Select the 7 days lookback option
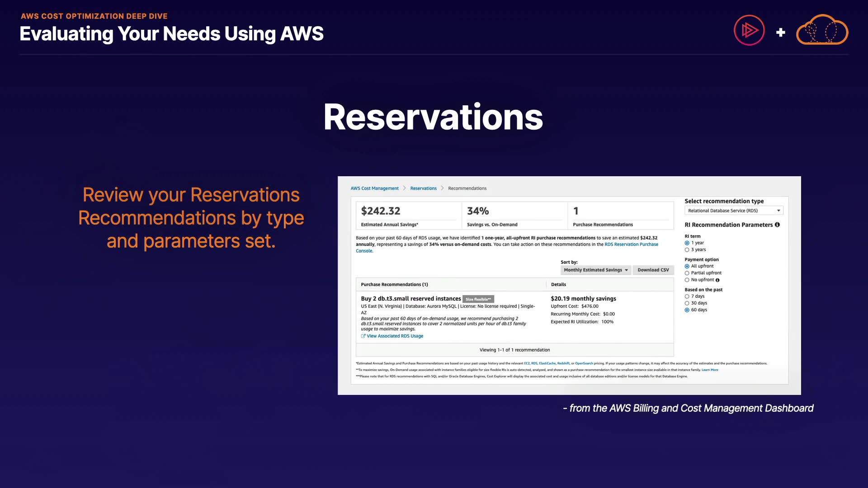Viewport: 868px width, 488px height. (x=687, y=296)
